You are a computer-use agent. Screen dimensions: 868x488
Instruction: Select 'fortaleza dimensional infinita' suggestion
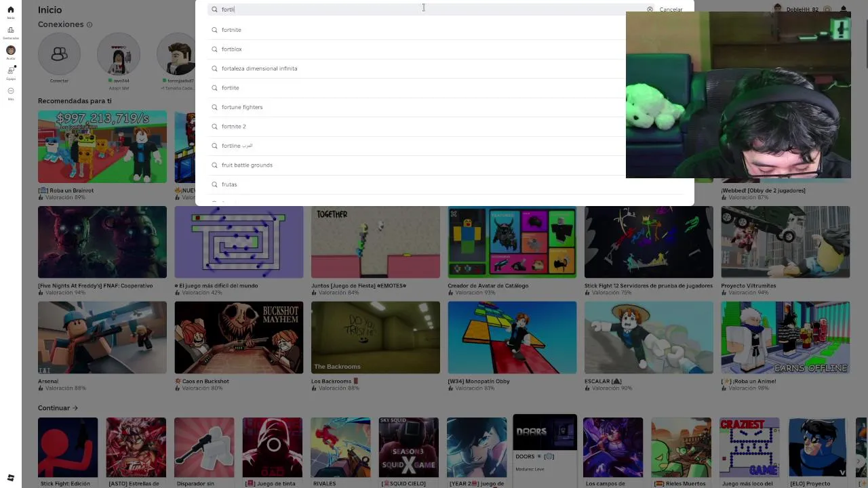click(x=445, y=68)
